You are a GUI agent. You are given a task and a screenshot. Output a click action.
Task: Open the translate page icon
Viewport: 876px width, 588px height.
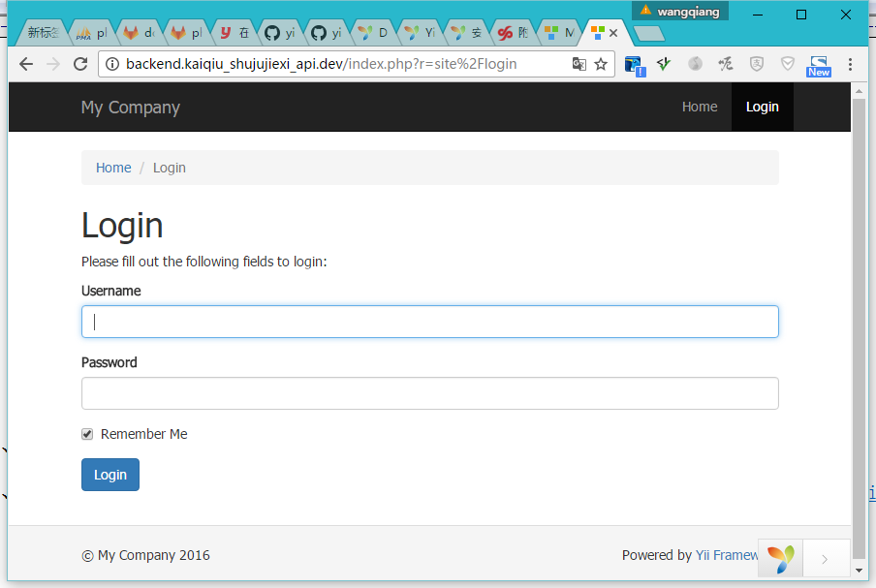[x=579, y=64]
